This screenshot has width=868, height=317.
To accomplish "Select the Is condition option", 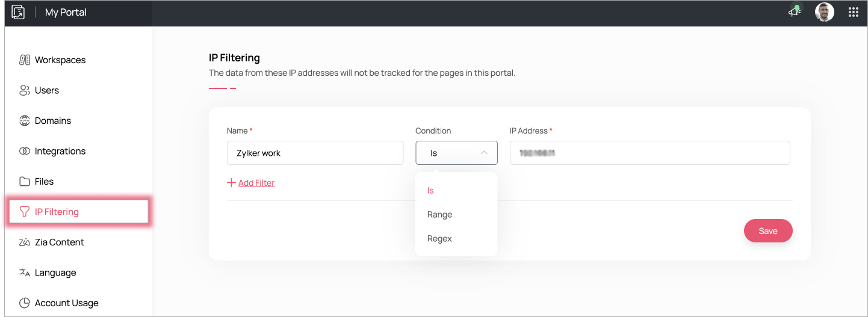I will point(430,191).
